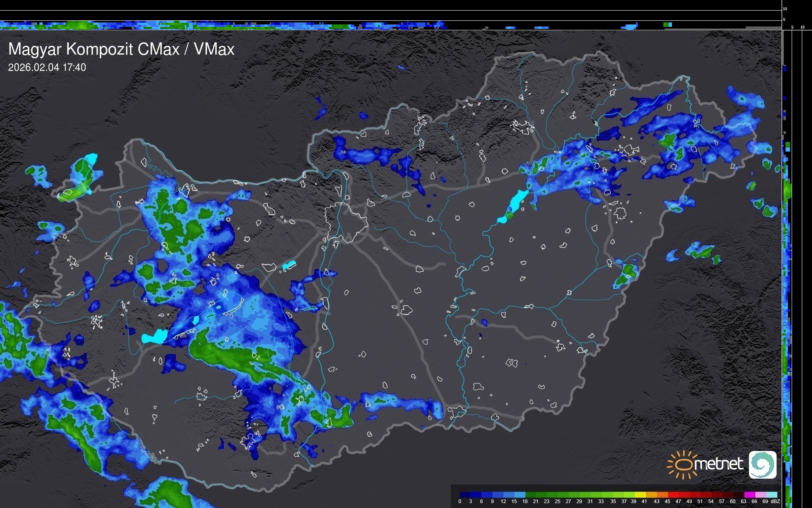This screenshot has width=812, height=508.
Task: Click the magenta 63 dBZ legend swatch
Action: coord(749,495)
